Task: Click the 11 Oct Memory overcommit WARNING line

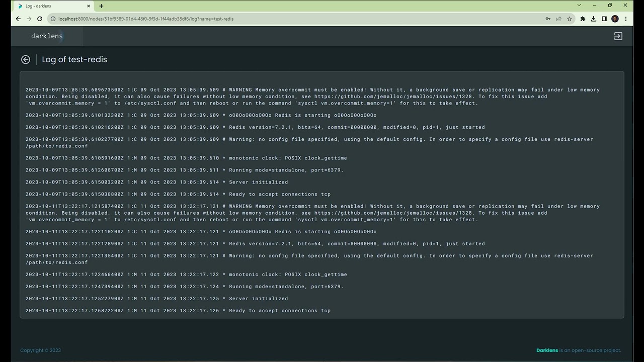Action: coord(312,213)
